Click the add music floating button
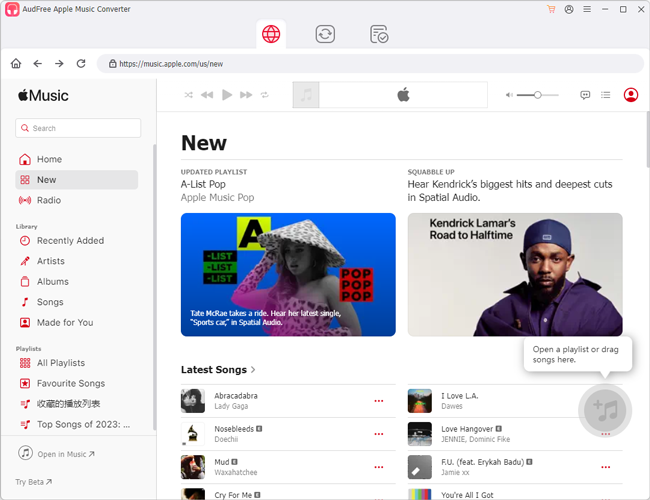 point(605,410)
